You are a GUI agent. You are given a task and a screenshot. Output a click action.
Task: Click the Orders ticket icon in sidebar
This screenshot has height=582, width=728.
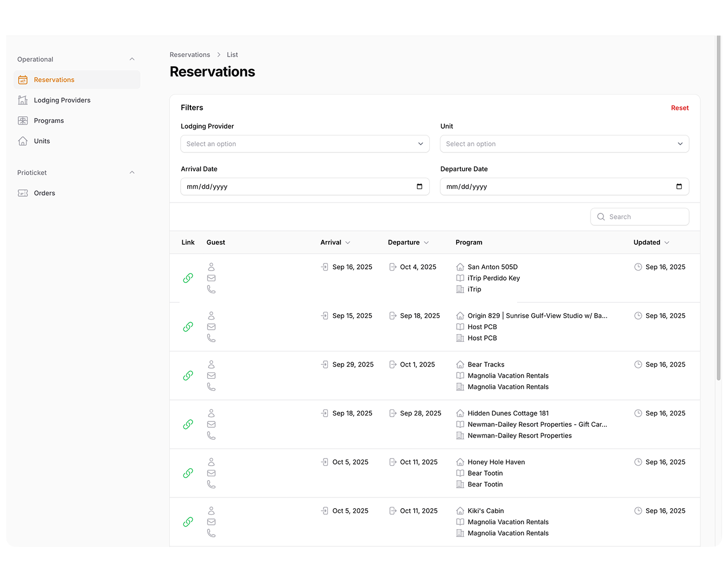23,193
